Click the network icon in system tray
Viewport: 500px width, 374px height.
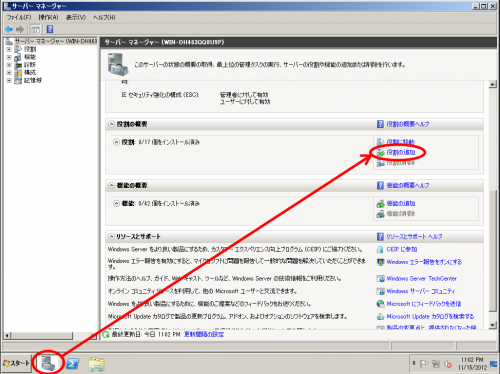coord(436,364)
